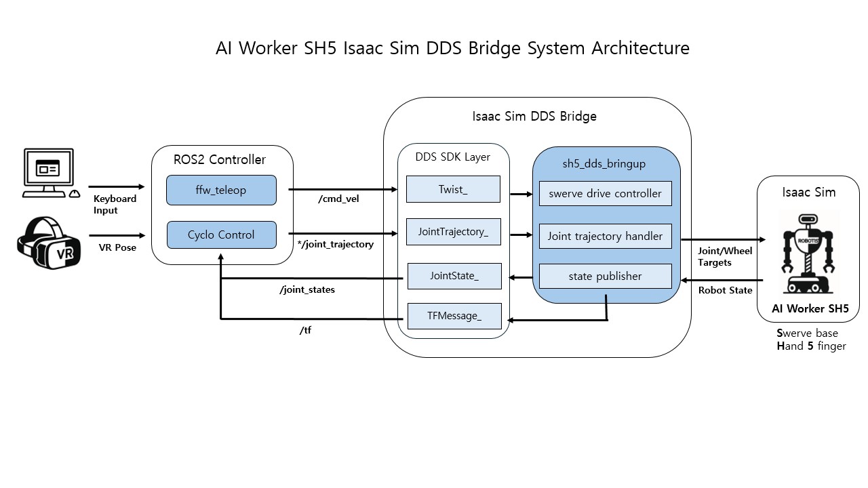Click the JointState_ box
The width and height of the screenshot is (868, 488).
coord(454,277)
